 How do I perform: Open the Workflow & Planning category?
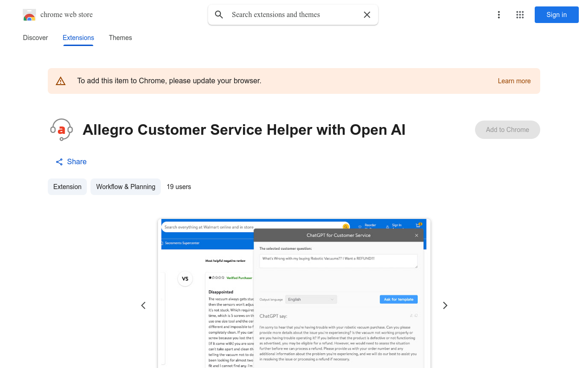125,187
